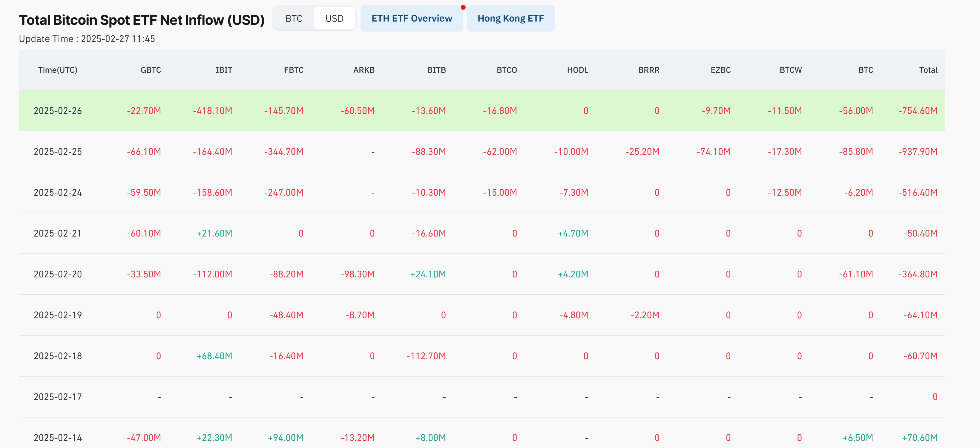Click the -937.90M total value
This screenshot has height=448, width=980.
pos(918,152)
